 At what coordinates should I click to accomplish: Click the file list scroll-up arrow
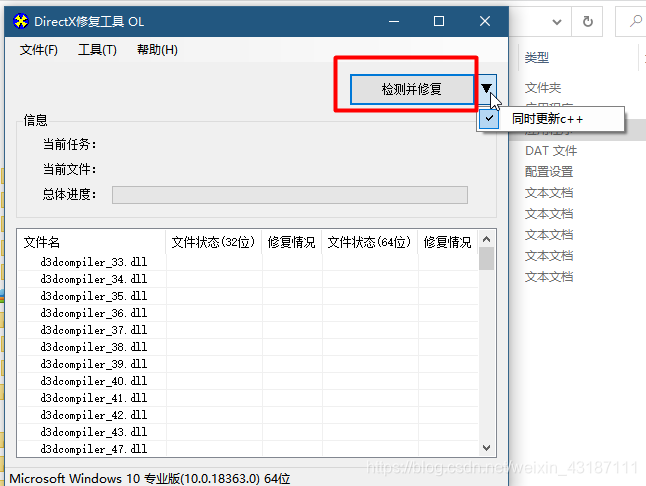click(487, 239)
